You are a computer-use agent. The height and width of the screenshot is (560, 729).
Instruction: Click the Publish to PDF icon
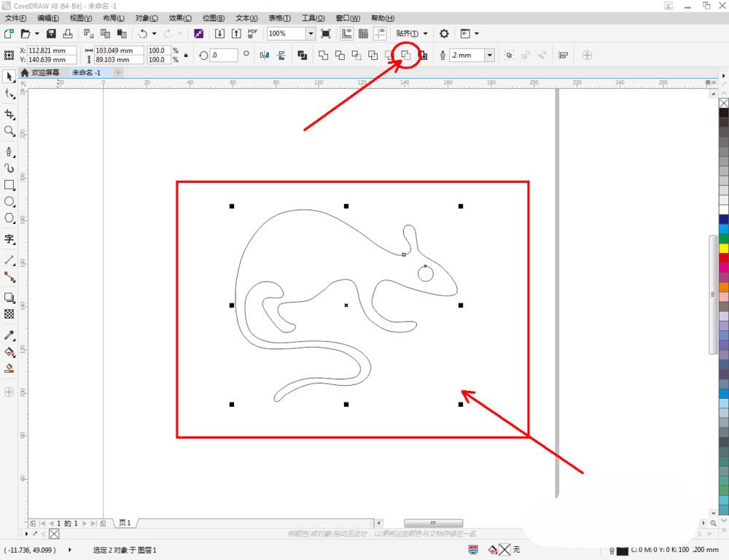click(x=252, y=34)
